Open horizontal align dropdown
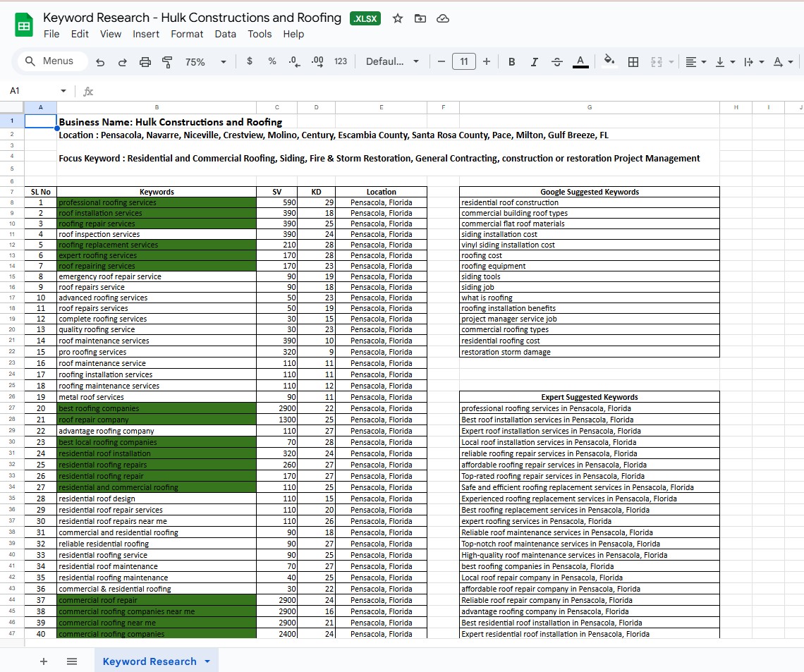This screenshot has width=804, height=672. 696,62
